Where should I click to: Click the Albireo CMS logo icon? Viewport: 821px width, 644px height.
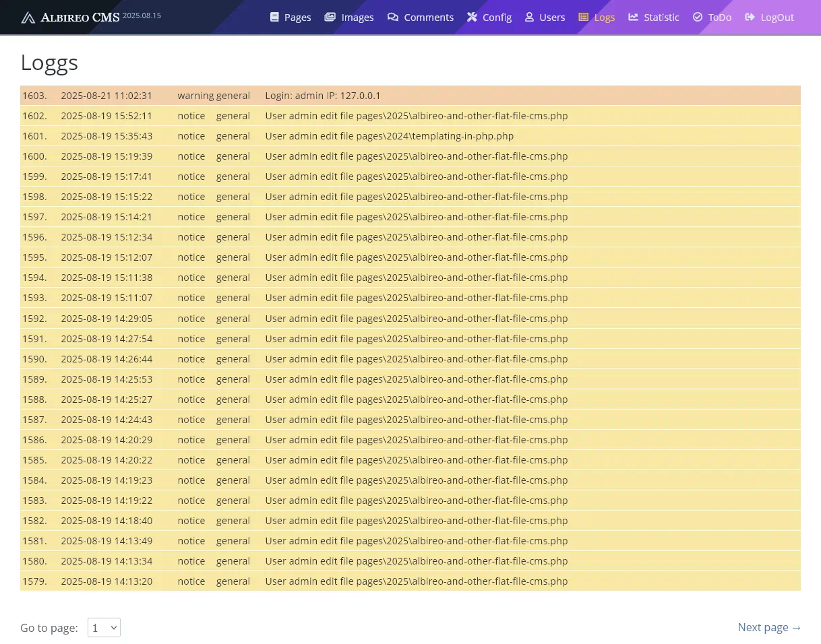28,18
